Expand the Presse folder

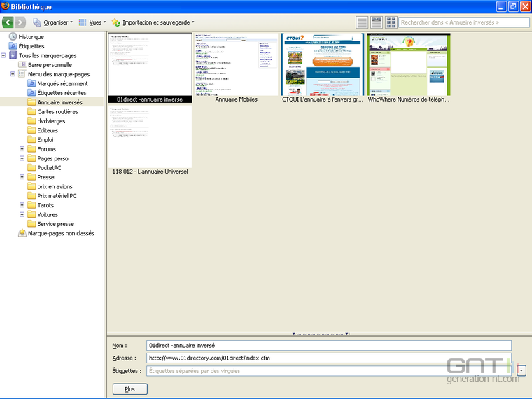22,177
